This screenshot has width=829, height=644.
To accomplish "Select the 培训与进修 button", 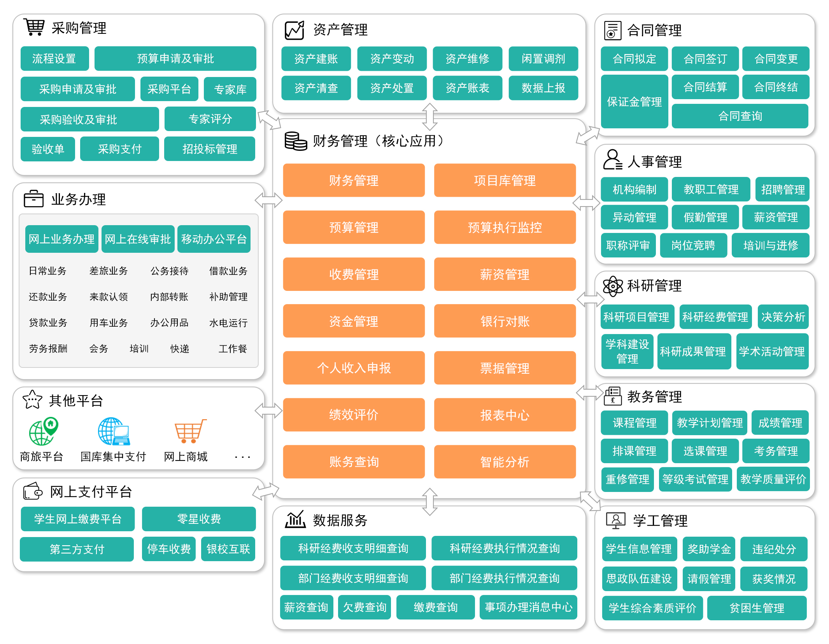I will pyautogui.click(x=770, y=245).
